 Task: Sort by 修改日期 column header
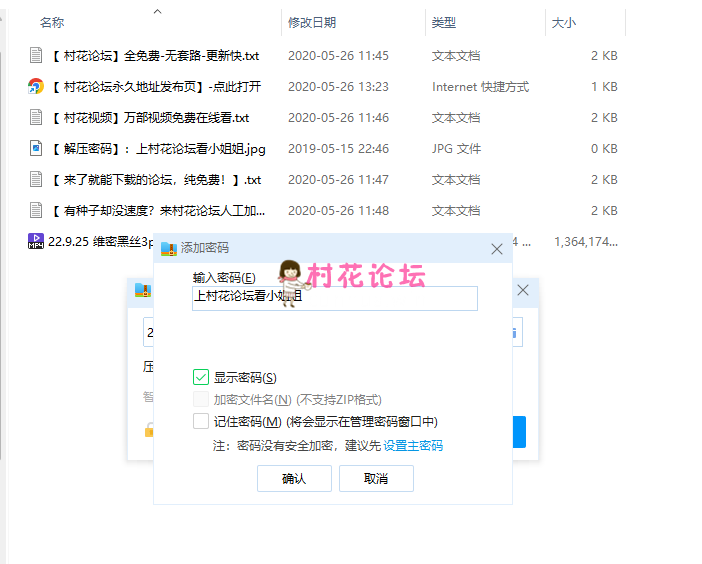pos(312,22)
